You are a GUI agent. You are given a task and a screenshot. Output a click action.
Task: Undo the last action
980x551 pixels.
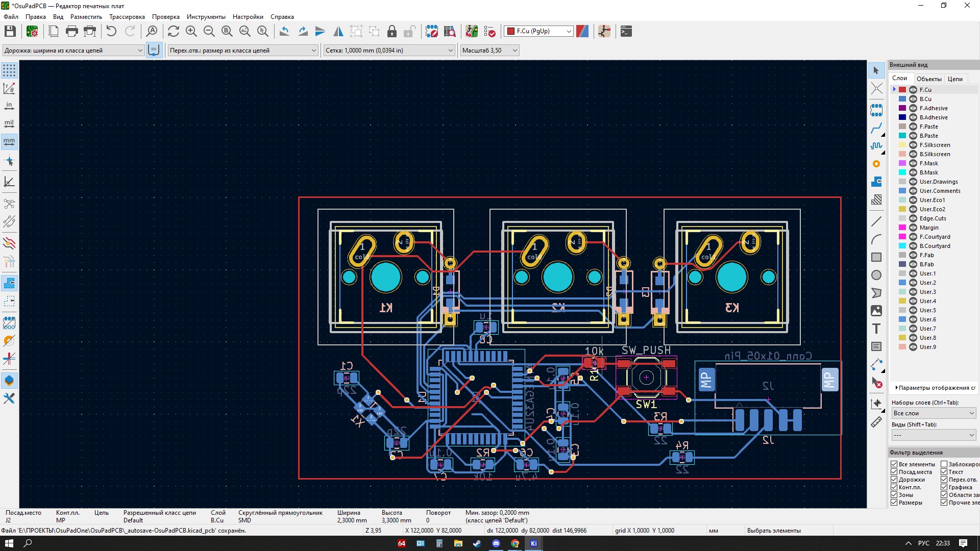(x=111, y=31)
